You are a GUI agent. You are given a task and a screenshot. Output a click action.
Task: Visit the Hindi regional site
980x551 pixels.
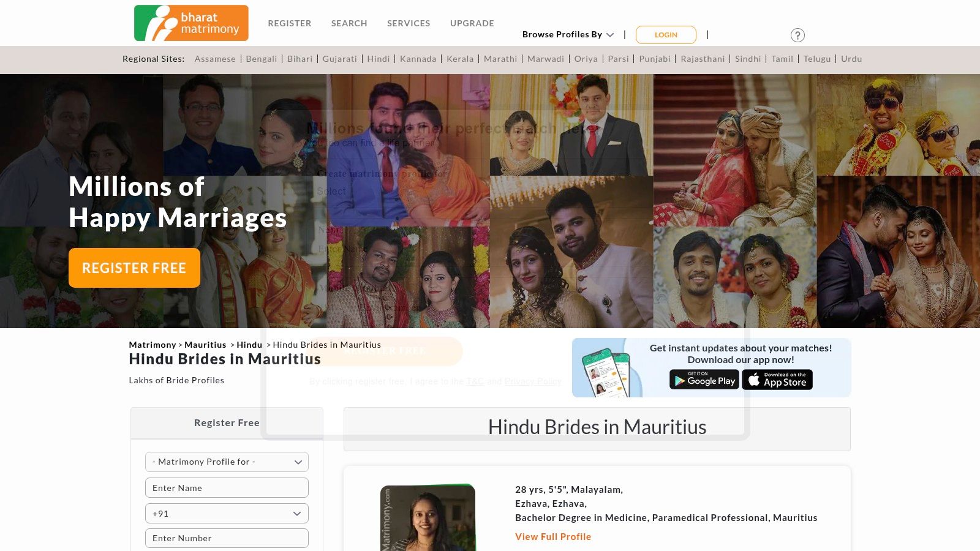[x=379, y=59]
